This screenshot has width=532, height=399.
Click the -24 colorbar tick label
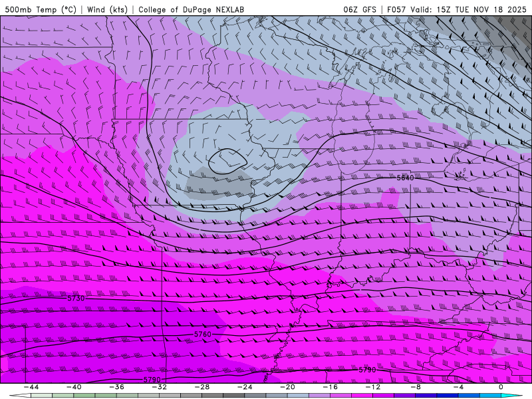pyautogui.click(x=245, y=387)
